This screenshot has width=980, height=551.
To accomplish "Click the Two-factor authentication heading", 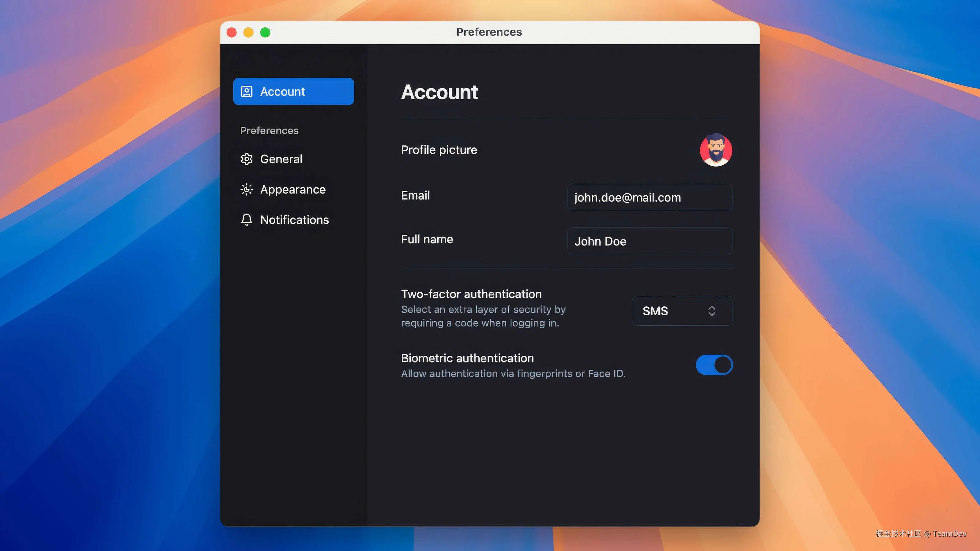I will (471, 294).
